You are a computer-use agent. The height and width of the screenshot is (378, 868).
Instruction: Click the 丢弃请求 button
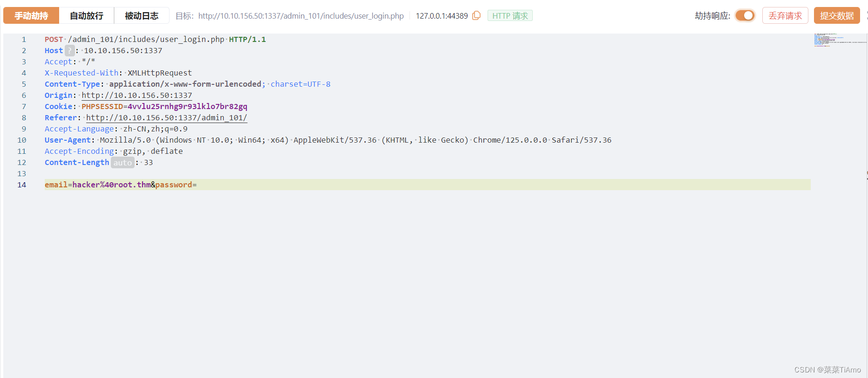pyautogui.click(x=785, y=15)
